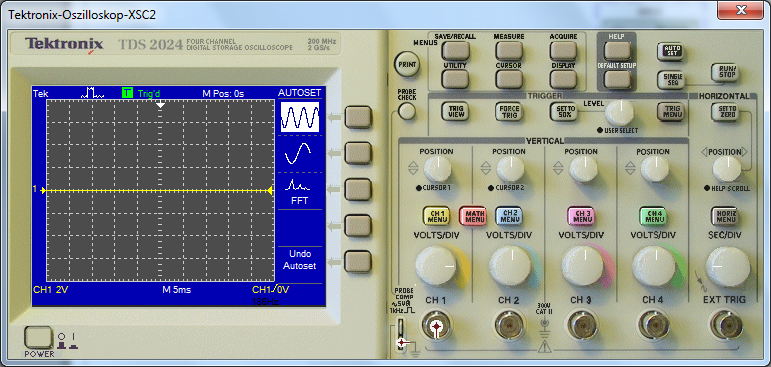This screenshot has height=367, width=771.
Task: Open the CURSOR menu button
Action: (x=509, y=79)
